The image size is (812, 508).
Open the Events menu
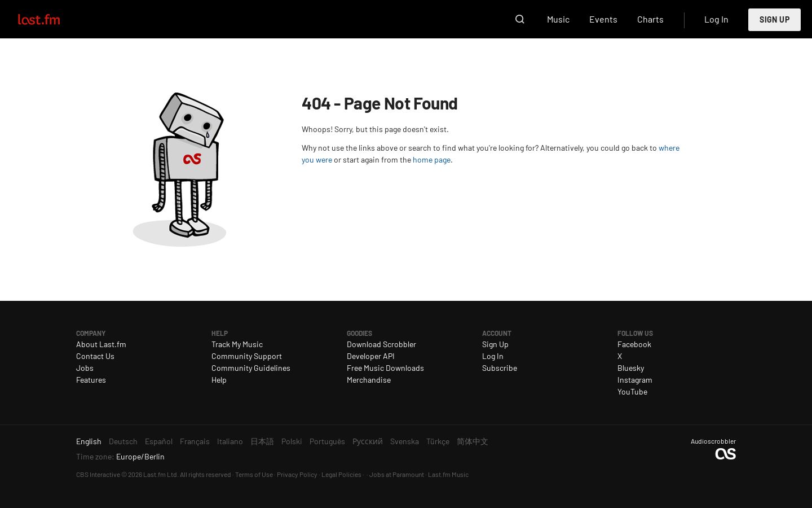[603, 19]
